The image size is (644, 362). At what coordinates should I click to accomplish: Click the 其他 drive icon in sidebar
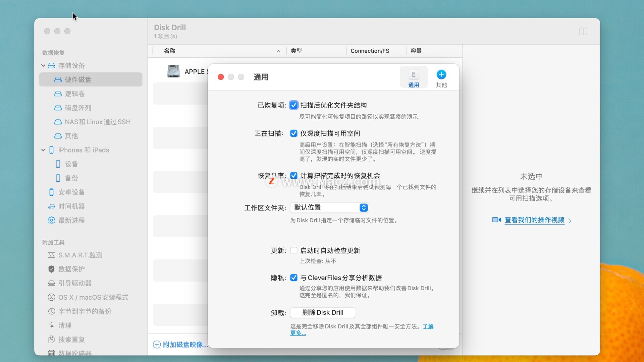58,136
